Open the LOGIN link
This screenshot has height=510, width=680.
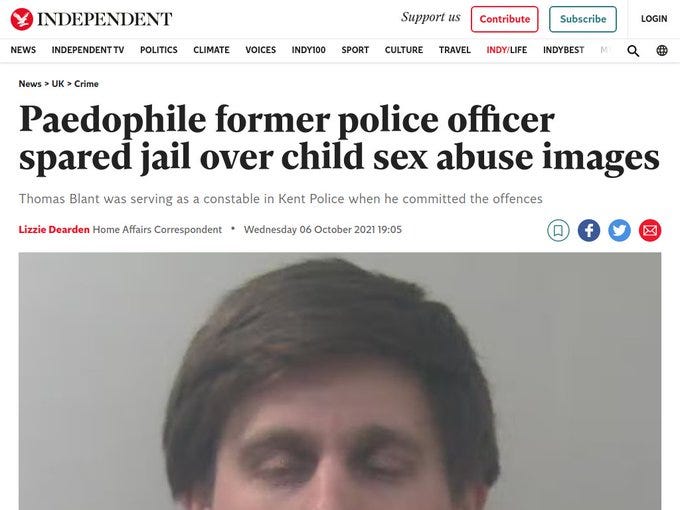pos(654,19)
